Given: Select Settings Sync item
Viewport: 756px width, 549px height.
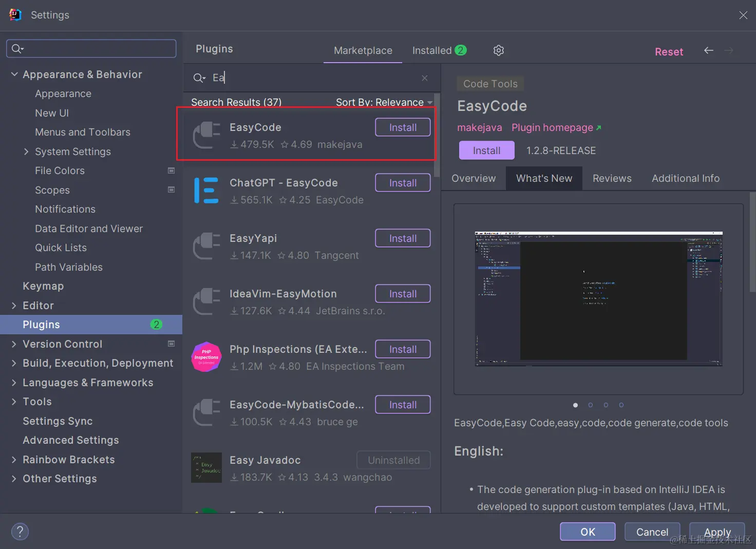Looking at the screenshot, I should pos(58,421).
